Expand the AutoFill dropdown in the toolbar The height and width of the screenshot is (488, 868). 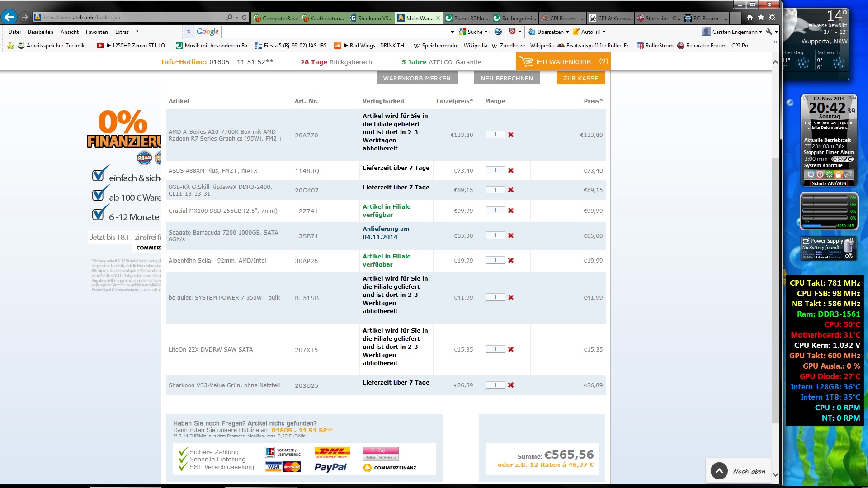pyautogui.click(x=604, y=32)
